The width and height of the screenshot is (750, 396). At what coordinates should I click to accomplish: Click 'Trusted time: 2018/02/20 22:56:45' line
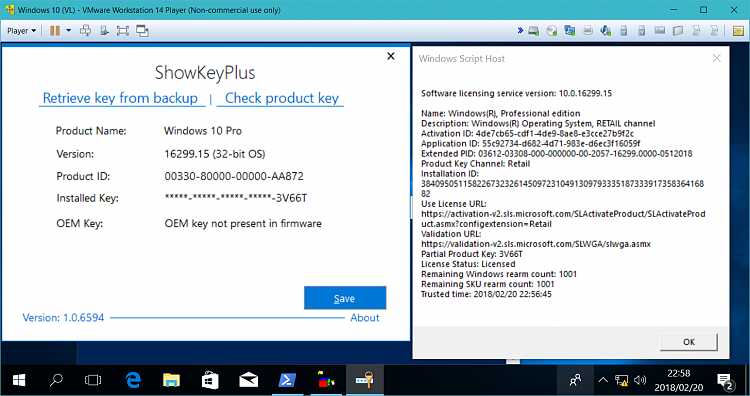pyautogui.click(x=486, y=294)
